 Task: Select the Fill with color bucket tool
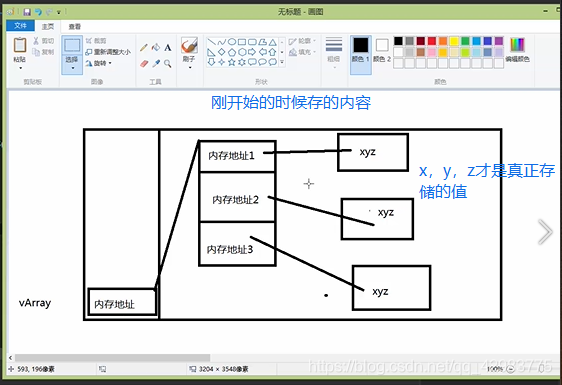156,47
